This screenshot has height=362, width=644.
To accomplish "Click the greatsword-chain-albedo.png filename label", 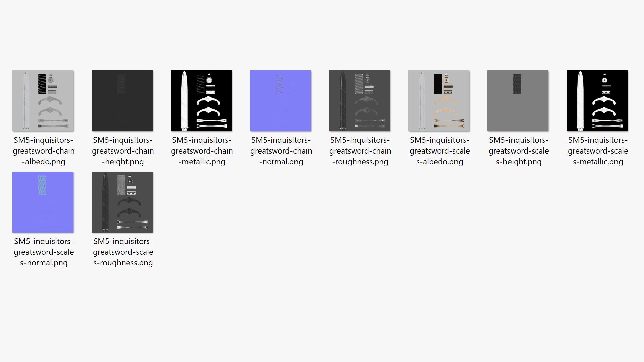I will click(x=44, y=151).
